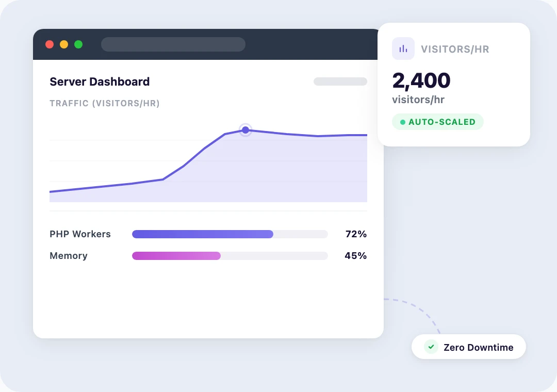Screen dimensions: 557x392
Task: Collapse the PHP Workers metric row
Action: [x=80, y=234]
